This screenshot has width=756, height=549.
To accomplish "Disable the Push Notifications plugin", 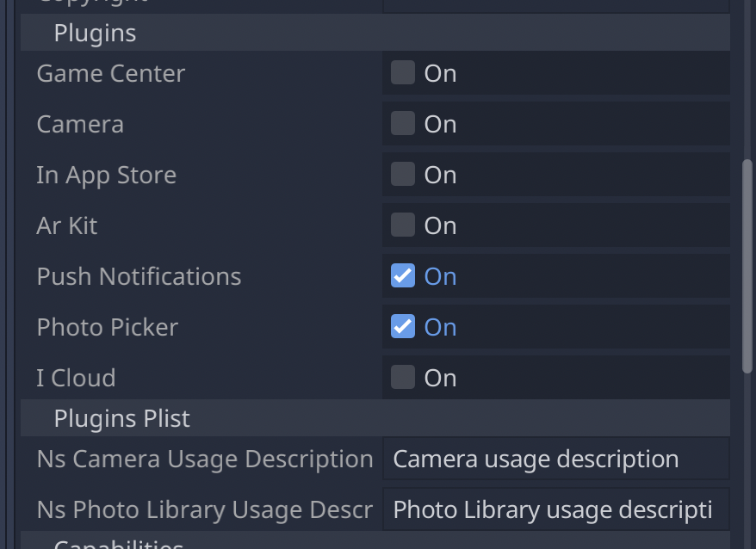I will click(x=402, y=275).
